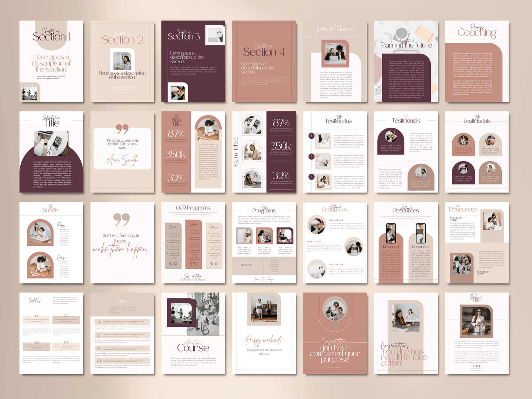The image size is (532, 399).
Task: Click numbered circle 3 on first Testimonials page
Action: pos(311,177)
